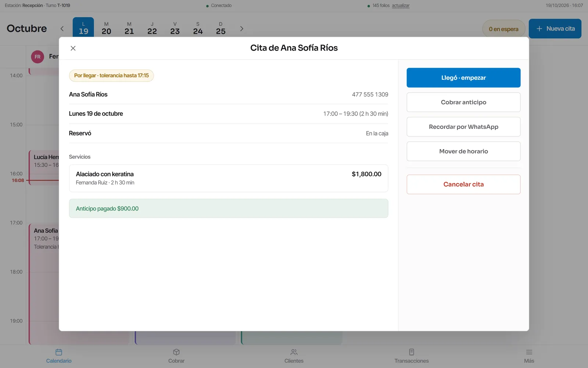Click the FR stylist avatar
This screenshot has height=368, width=588.
point(37,57)
